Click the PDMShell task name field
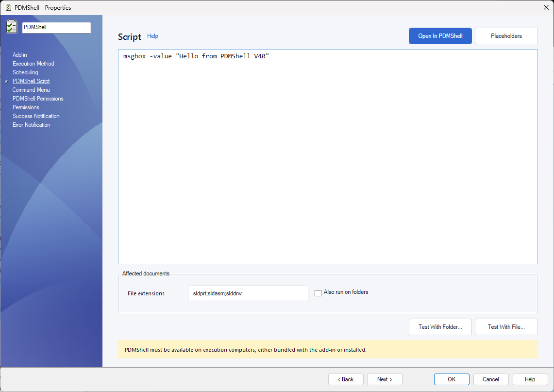This screenshot has width=554, height=392. coord(56,27)
